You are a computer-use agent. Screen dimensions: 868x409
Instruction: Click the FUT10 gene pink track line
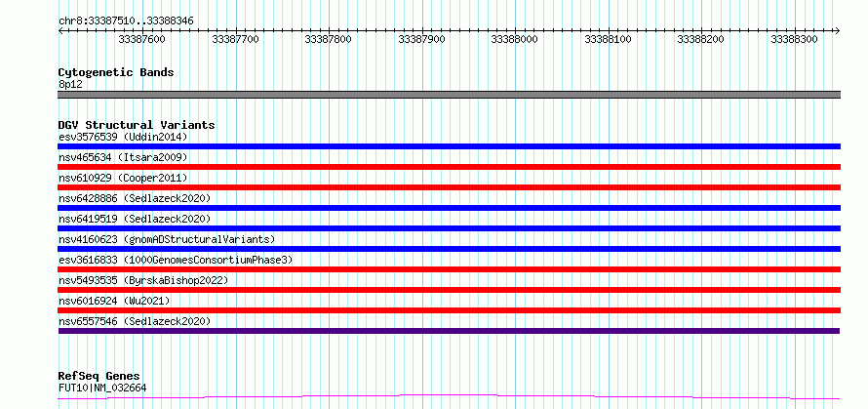click(449, 396)
